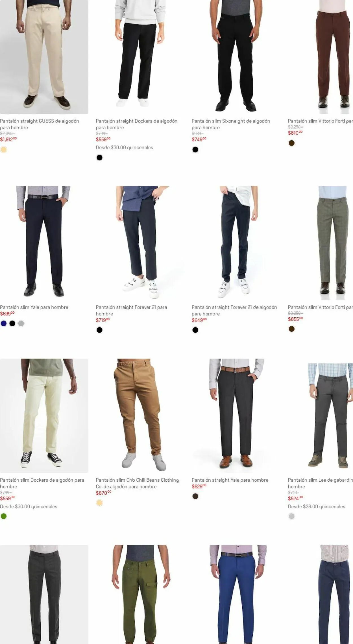353x644 pixels.
Task: View olive green cargo jogger pants image
Action: coord(140,594)
